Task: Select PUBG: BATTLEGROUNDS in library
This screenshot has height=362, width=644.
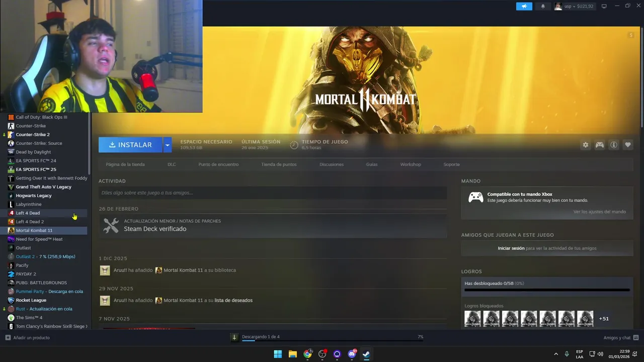Action: point(41,283)
